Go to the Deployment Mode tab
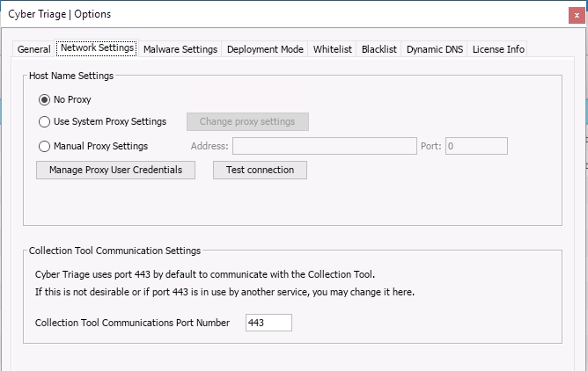 [x=265, y=49]
